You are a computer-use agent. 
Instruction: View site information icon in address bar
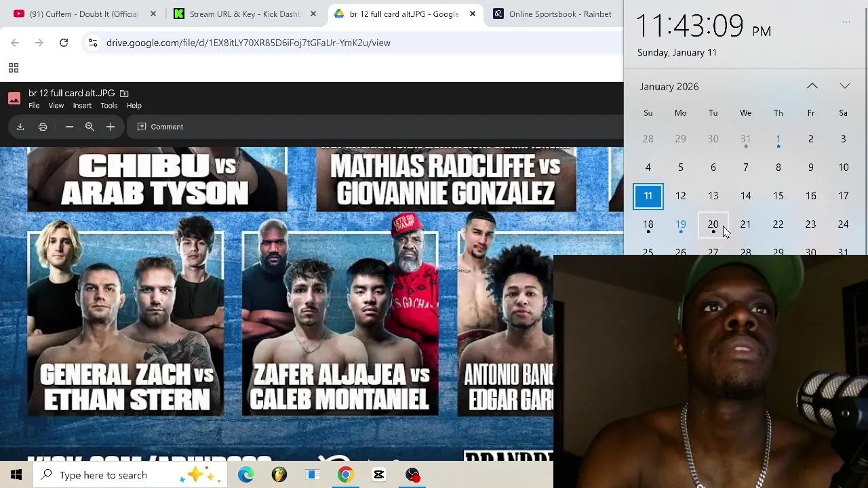pyautogui.click(x=93, y=43)
